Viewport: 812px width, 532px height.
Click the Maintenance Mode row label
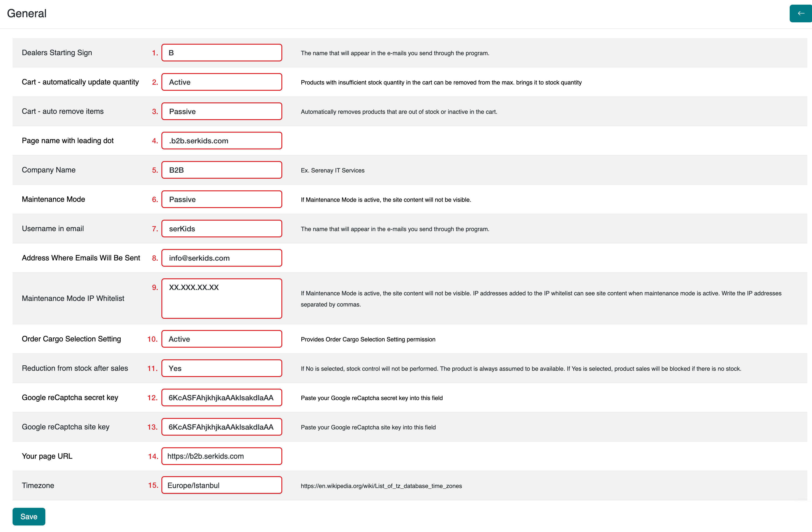tap(53, 199)
